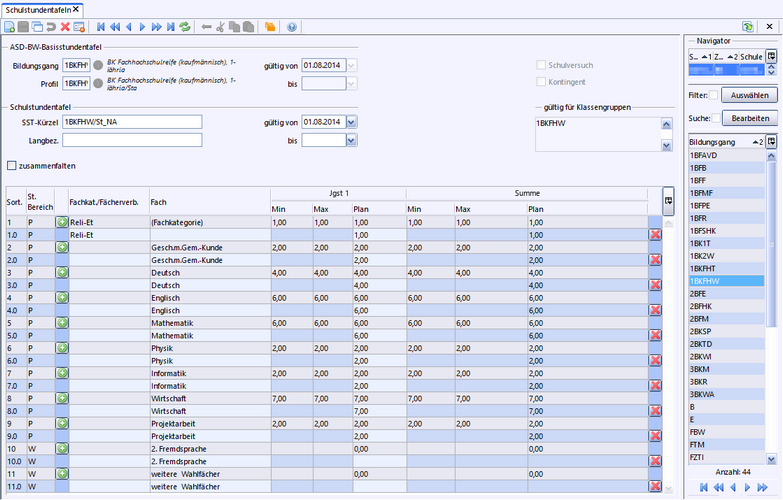
Task: Click into the Langbez. text field
Action: coord(132,141)
